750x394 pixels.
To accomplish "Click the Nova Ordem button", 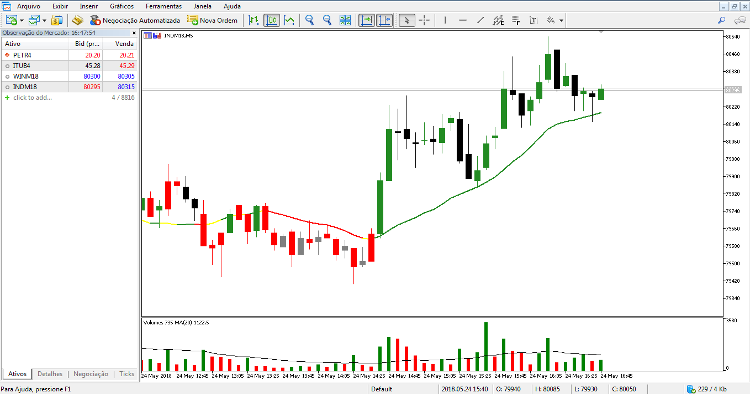I will (212, 20).
